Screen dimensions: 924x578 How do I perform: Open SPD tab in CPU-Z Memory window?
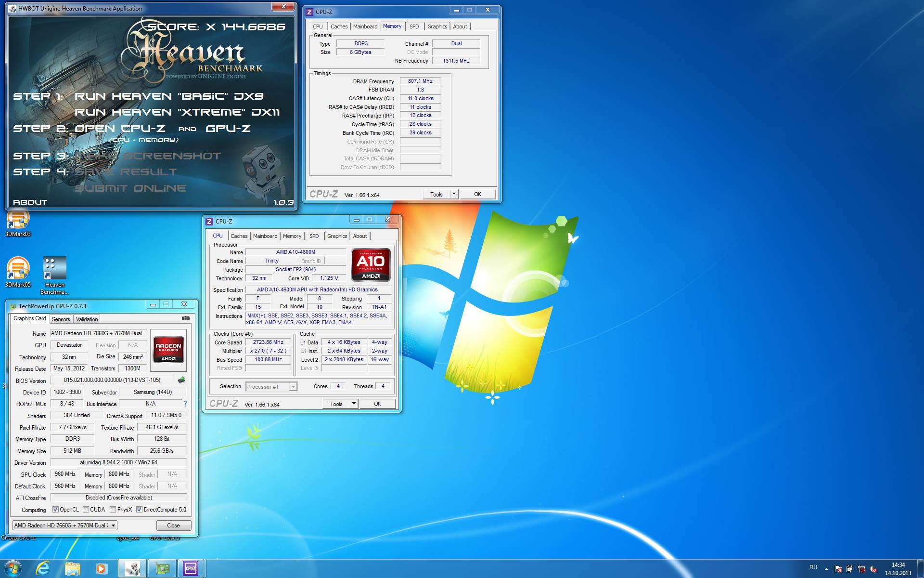[414, 26]
